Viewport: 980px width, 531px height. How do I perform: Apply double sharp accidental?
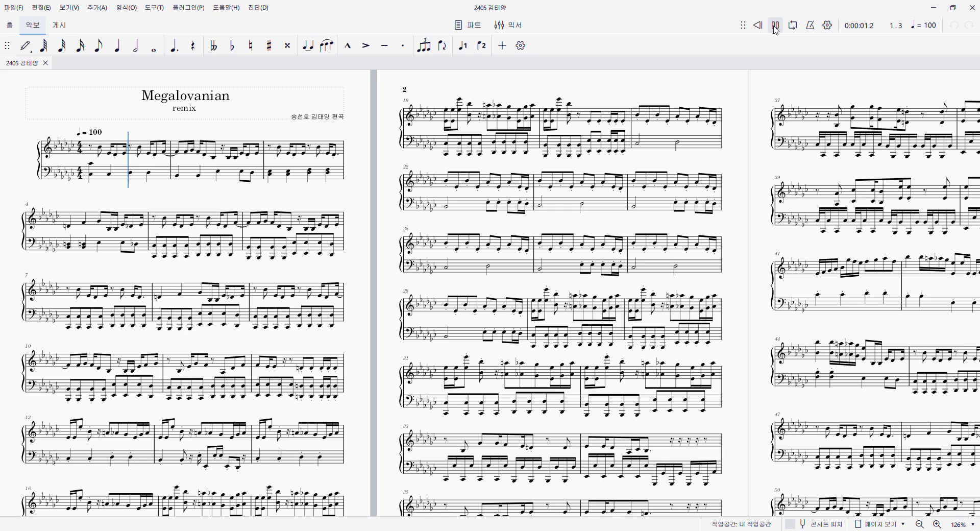click(x=287, y=45)
